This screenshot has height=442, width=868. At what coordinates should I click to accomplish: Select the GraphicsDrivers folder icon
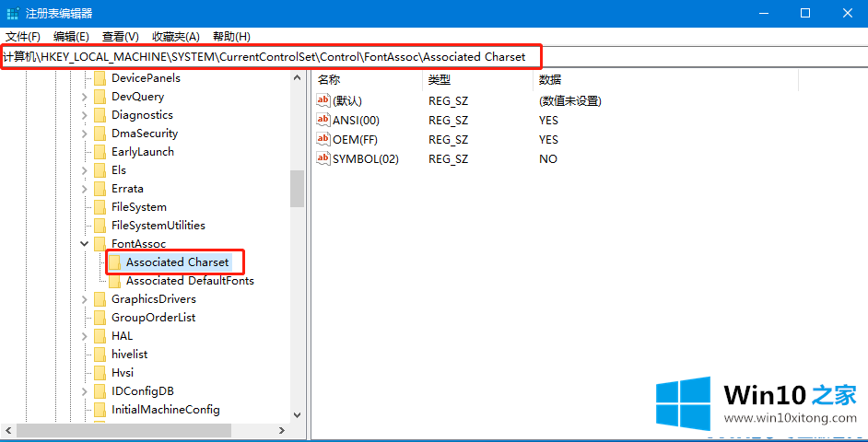[100, 299]
